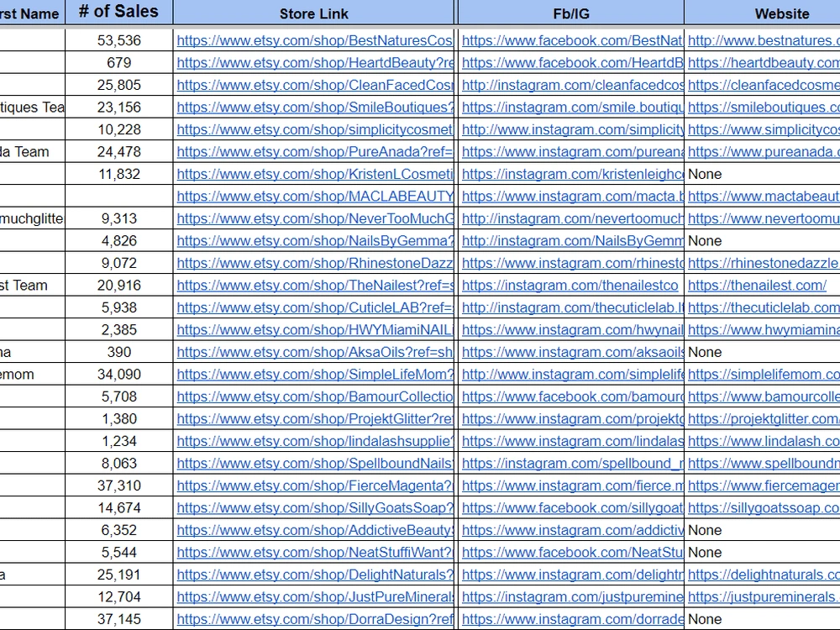Select the cell showing 53,536 sales

[118, 40]
